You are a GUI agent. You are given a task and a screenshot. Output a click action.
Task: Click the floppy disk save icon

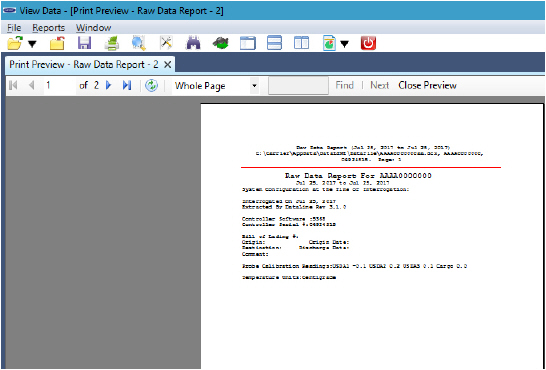pos(85,44)
